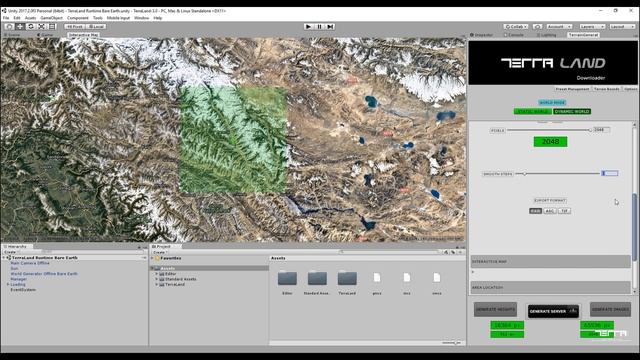Open the cloud services icon
The width and height of the screenshot is (640, 360).
[538, 27]
